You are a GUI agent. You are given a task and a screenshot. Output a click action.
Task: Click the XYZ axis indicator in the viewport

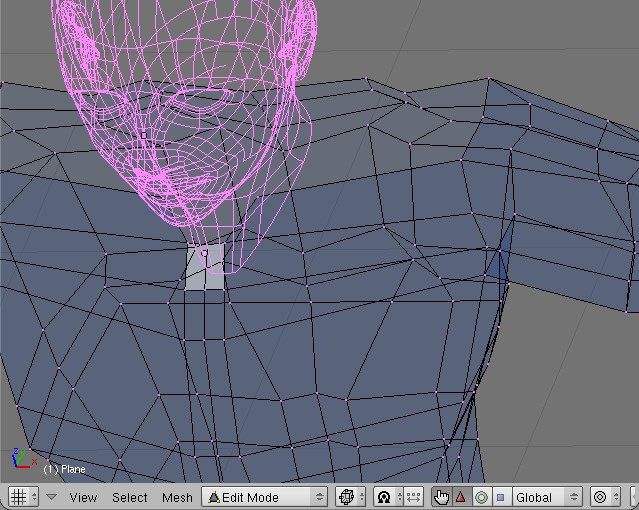23,459
